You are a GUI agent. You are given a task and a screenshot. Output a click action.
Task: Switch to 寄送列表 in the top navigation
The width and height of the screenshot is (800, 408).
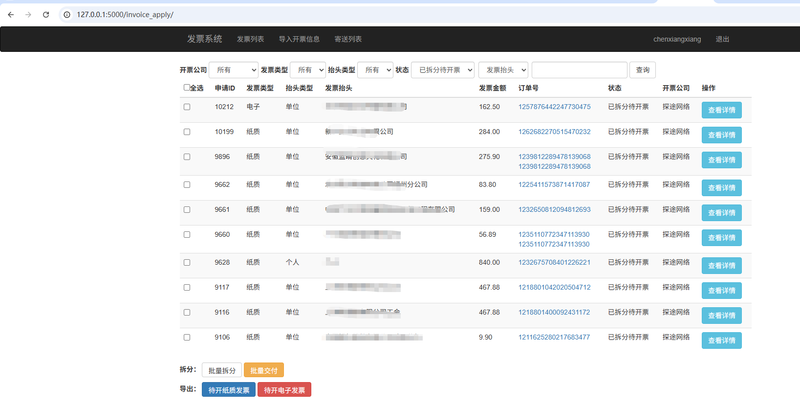(349, 39)
